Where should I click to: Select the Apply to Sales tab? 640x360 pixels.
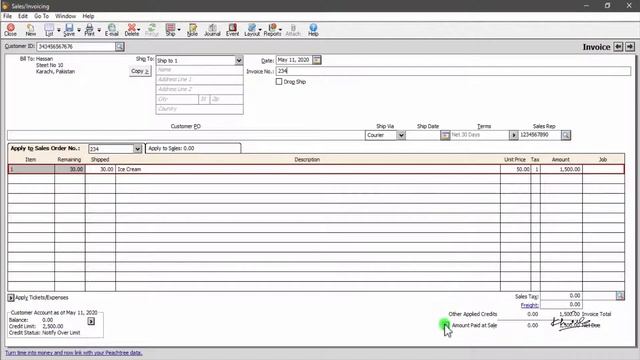click(x=193, y=149)
